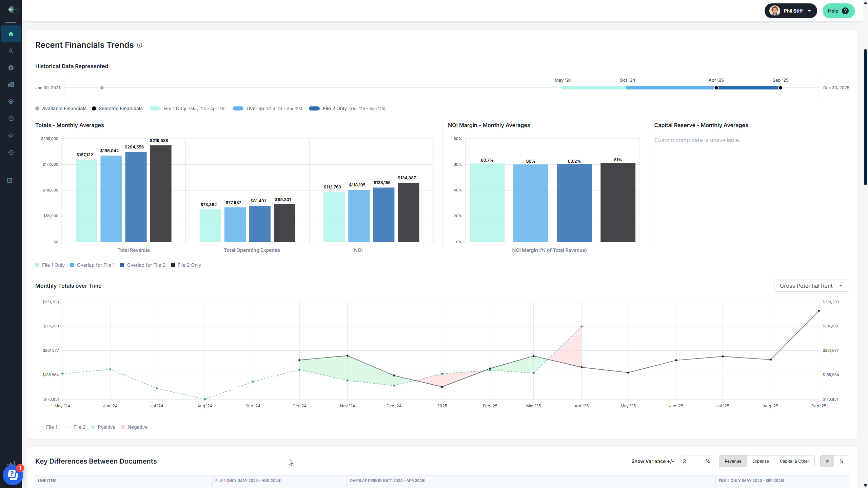Screen dimensions: 868x488
Task: Switch to the Expense tab
Action: click(x=761, y=461)
